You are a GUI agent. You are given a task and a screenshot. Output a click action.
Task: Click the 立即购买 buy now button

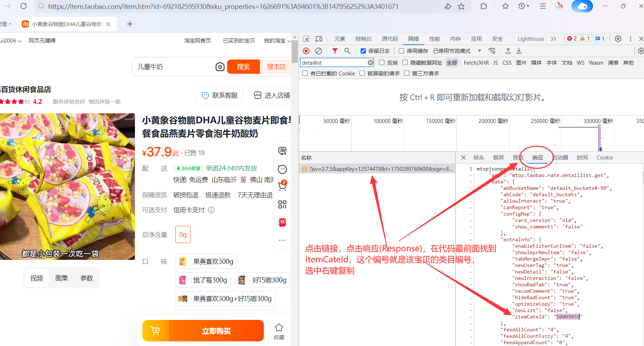[216, 331]
